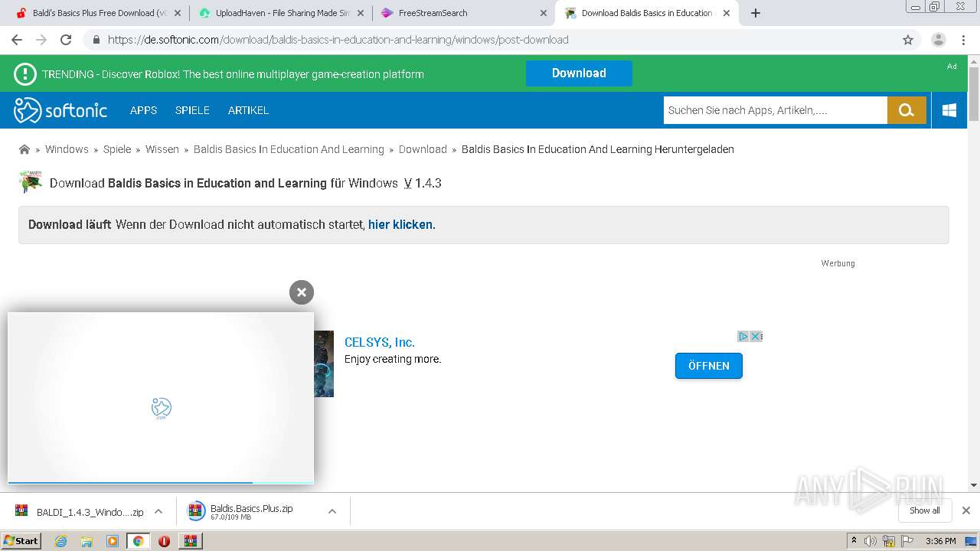The height and width of the screenshot is (551, 980).
Task: Go to Wissen breadcrumb link
Action: tap(162, 149)
